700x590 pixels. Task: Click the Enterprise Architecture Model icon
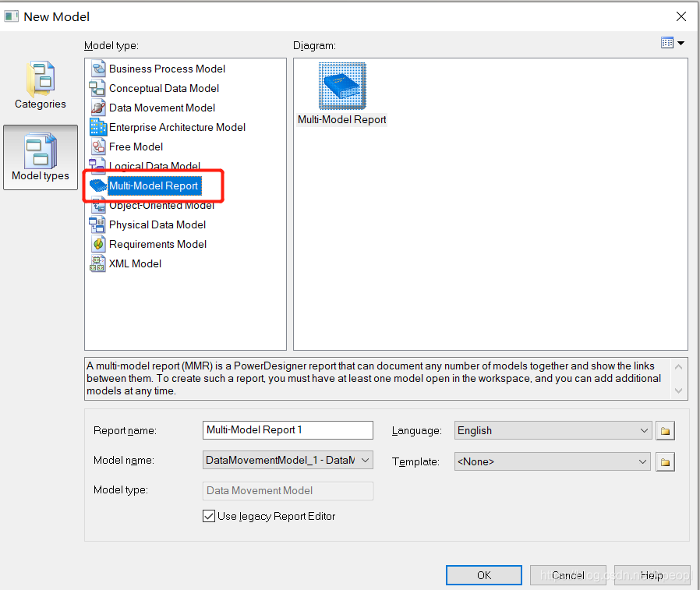(98, 127)
